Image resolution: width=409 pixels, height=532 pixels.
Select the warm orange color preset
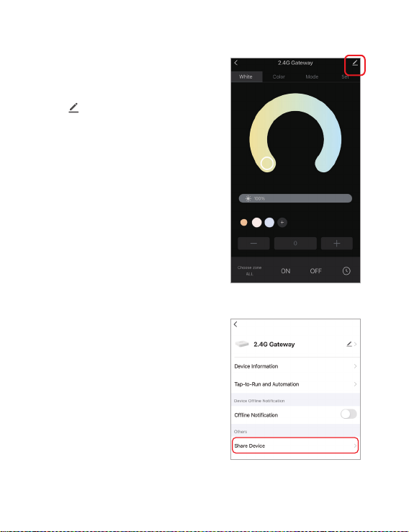pos(243,223)
